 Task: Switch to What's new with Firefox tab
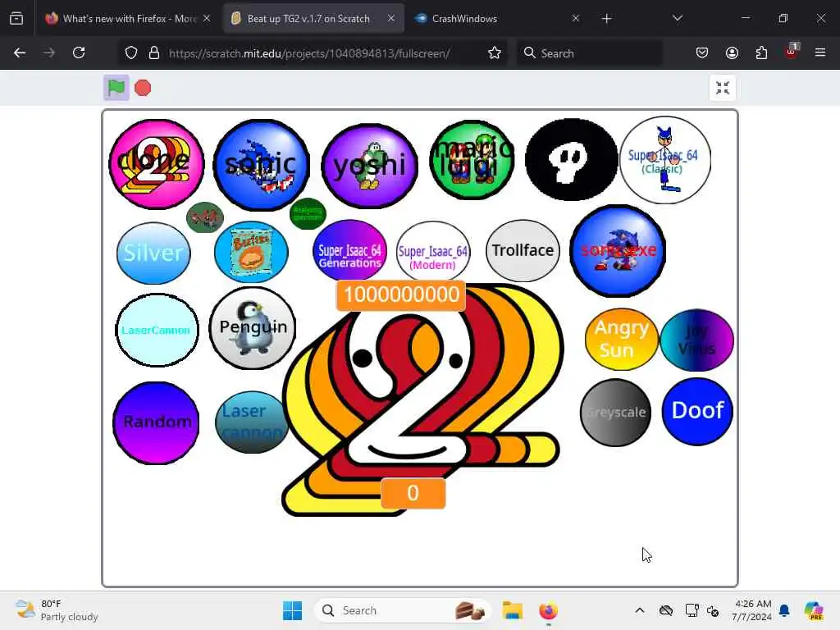129,18
